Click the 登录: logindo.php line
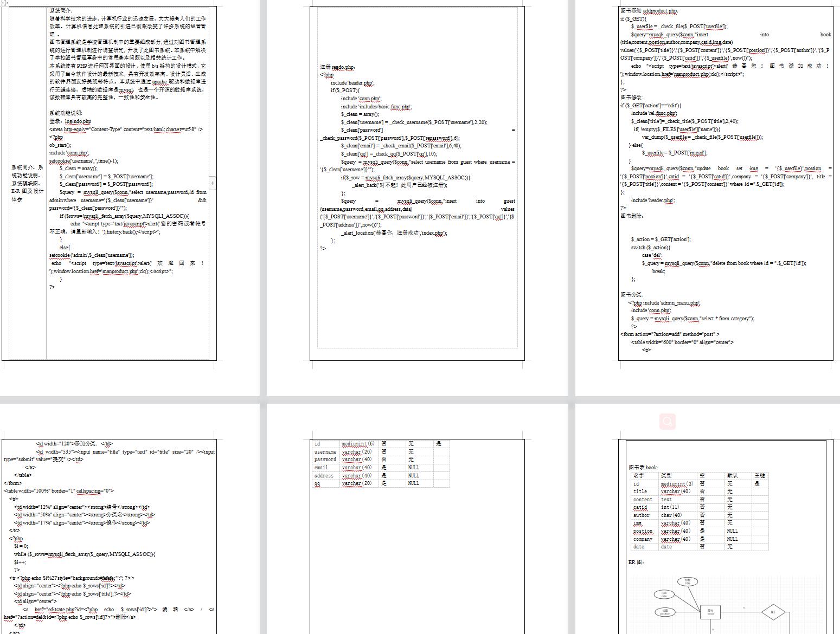Viewport: 840px width, 634px height. (x=70, y=121)
